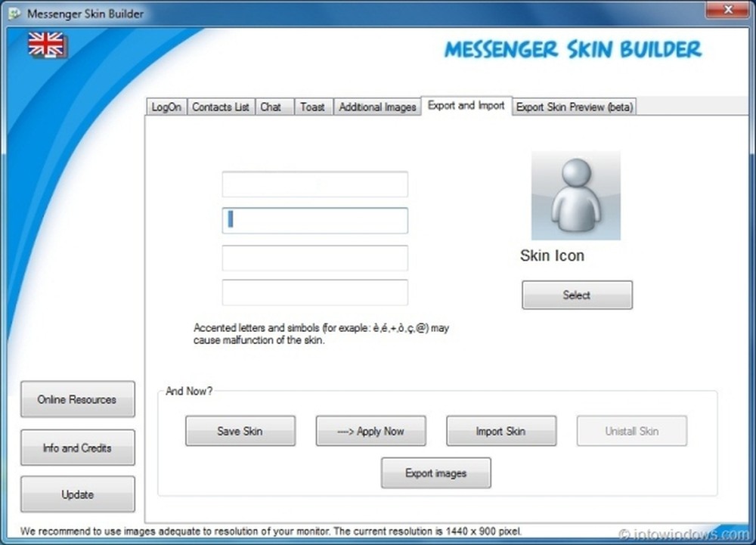The width and height of the screenshot is (756, 545).
Task: Click Info and Credits
Action: (77, 447)
